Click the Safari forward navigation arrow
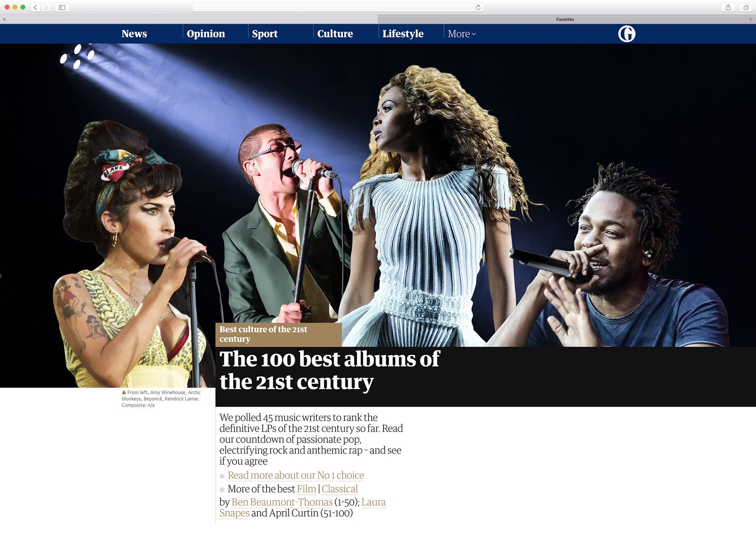This screenshot has width=756, height=533. 46,7
